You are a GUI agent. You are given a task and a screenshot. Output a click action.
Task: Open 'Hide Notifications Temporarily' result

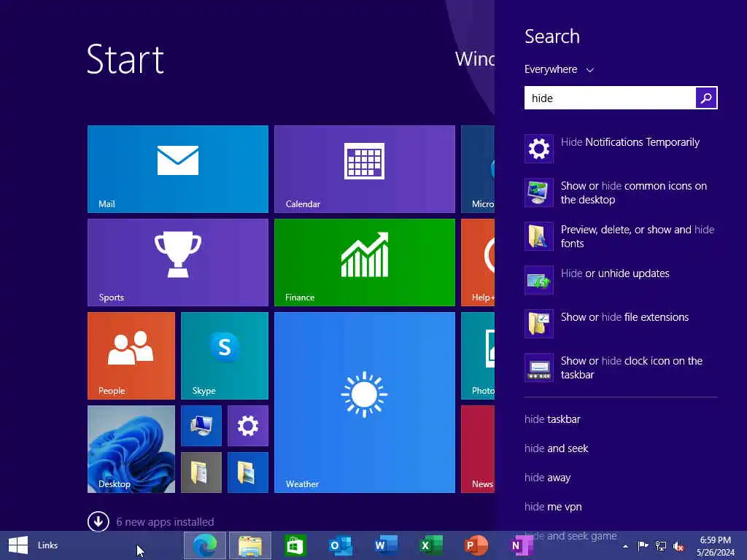pos(621,149)
